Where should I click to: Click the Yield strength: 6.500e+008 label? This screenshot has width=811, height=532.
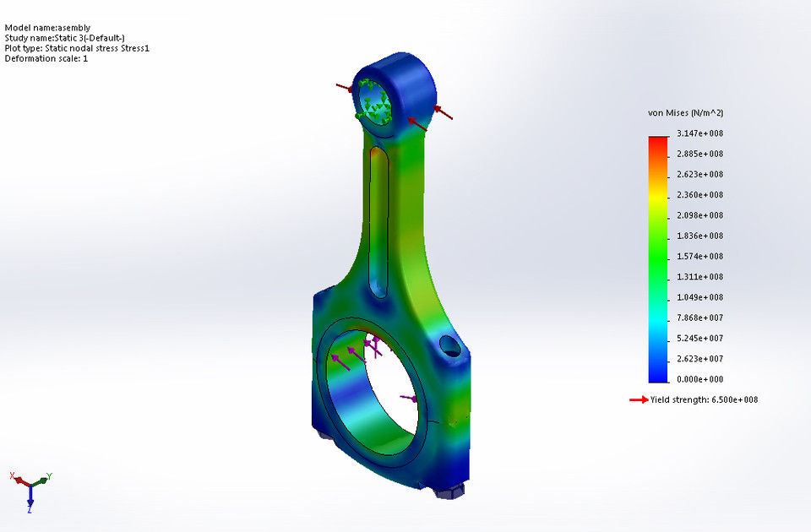[x=704, y=399]
